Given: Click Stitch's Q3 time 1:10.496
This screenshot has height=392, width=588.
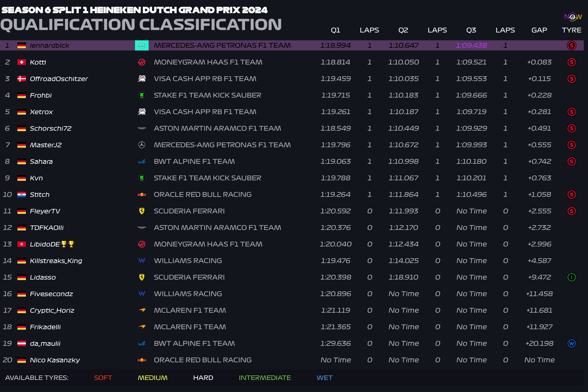Looking at the screenshot, I should pos(471,195).
